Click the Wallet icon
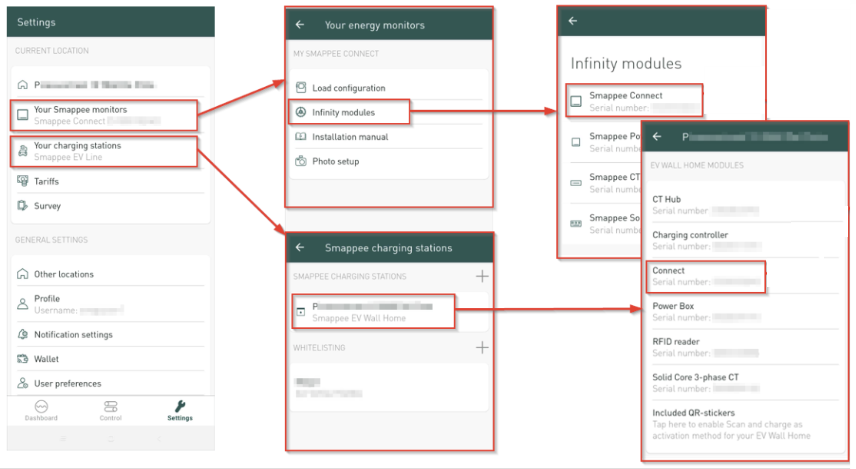 tap(22, 359)
